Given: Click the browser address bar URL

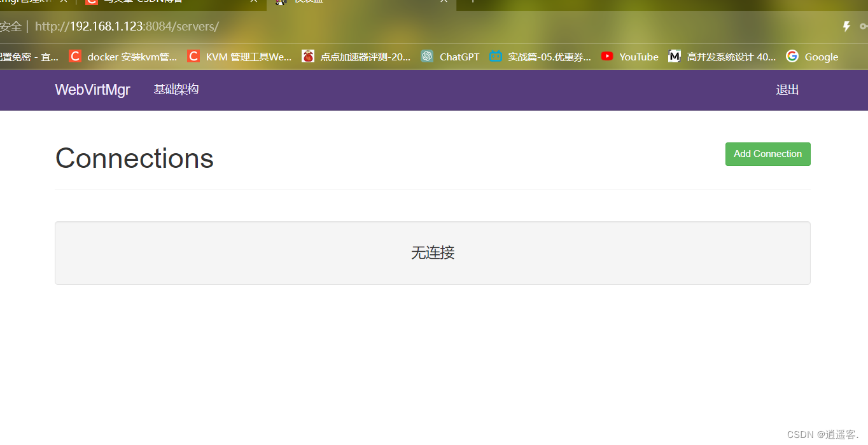Looking at the screenshot, I should coord(127,27).
